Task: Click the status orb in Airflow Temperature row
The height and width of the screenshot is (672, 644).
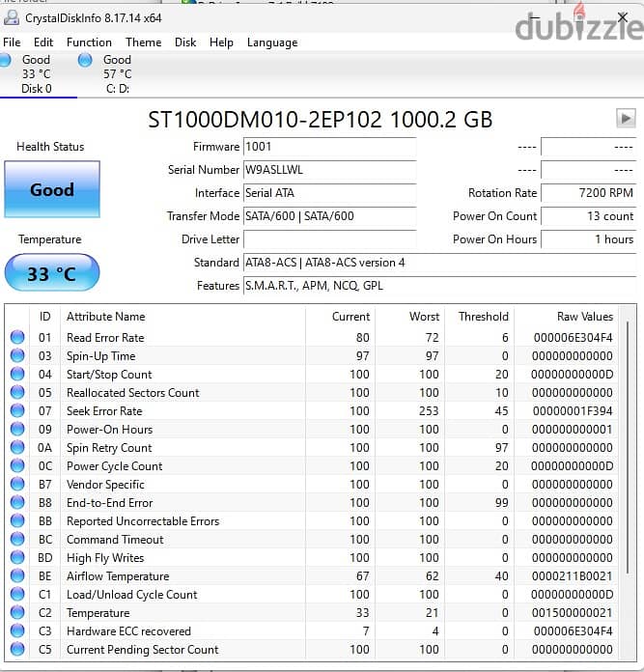Action: 17,576
